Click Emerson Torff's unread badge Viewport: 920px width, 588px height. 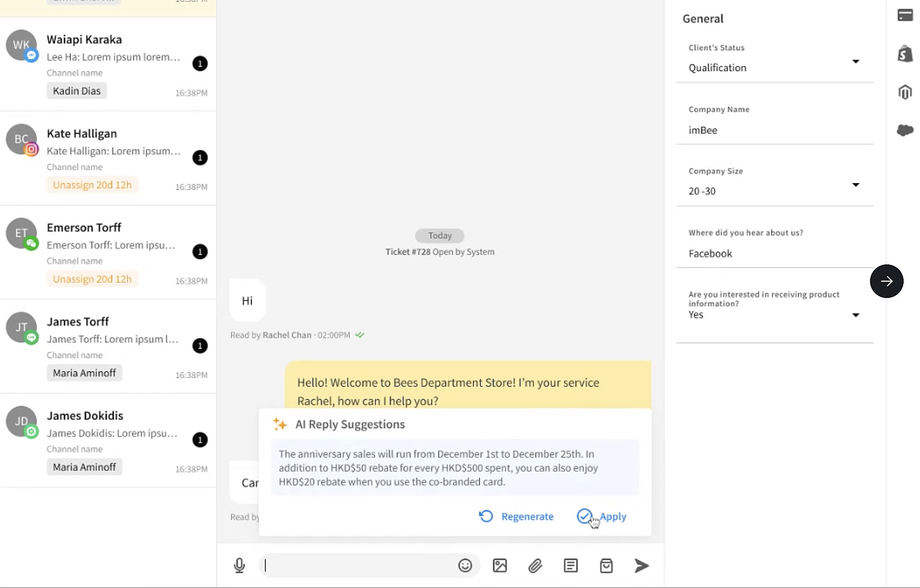click(x=200, y=251)
